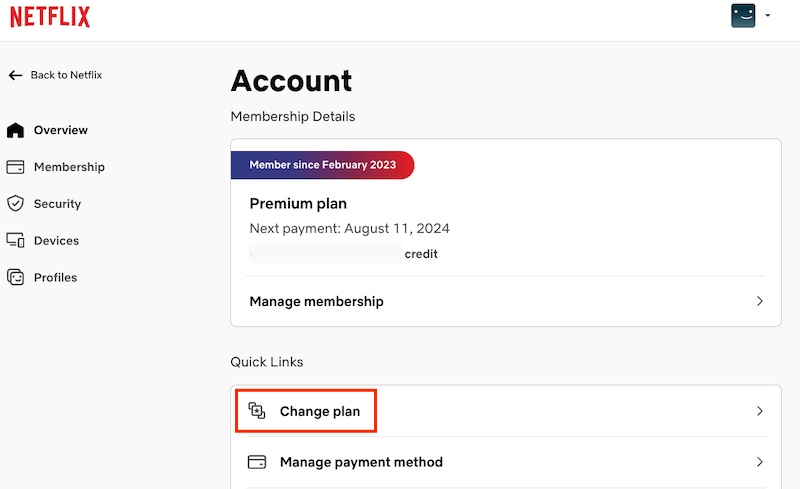
Task: Click the Manage payment method icon
Action: [x=257, y=462]
